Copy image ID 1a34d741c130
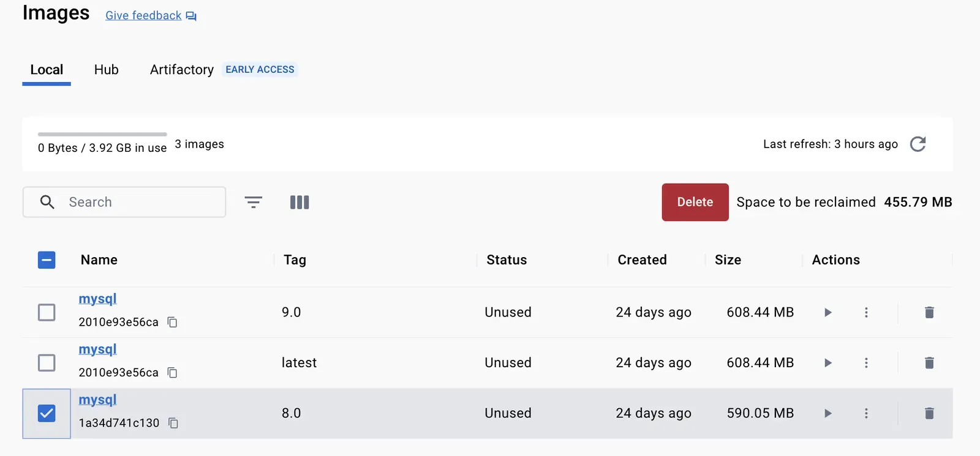Image resolution: width=980 pixels, height=456 pixels. pos(173,423)
